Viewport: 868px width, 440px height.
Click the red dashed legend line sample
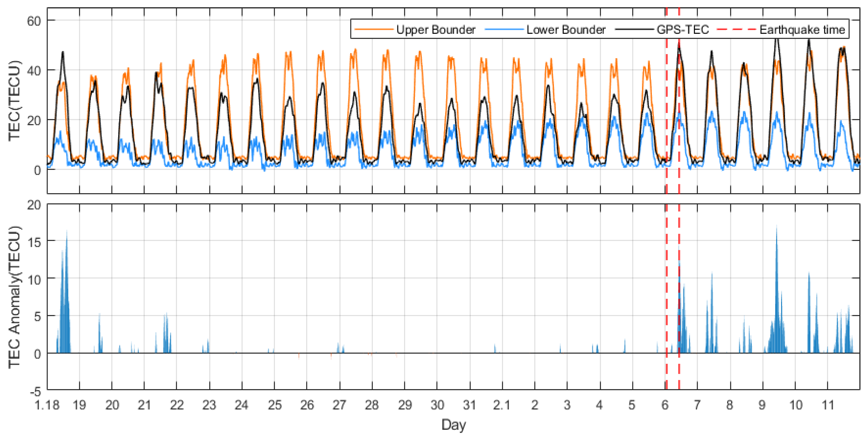point(737,30)
